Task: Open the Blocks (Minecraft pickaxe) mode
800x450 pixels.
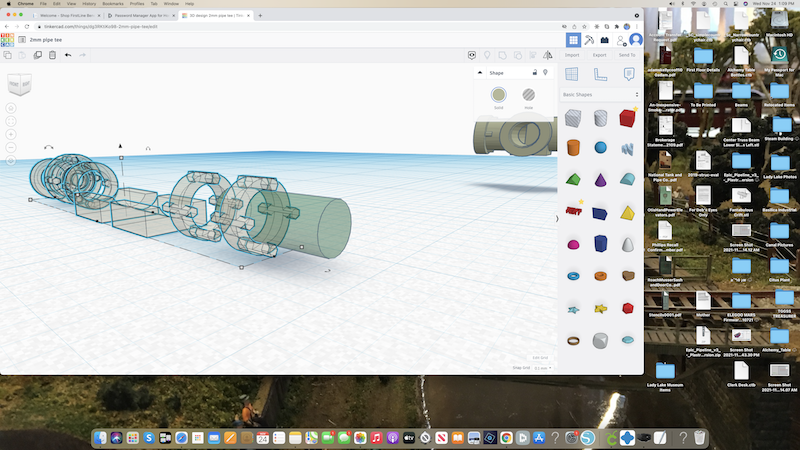Action: (589, 40)
